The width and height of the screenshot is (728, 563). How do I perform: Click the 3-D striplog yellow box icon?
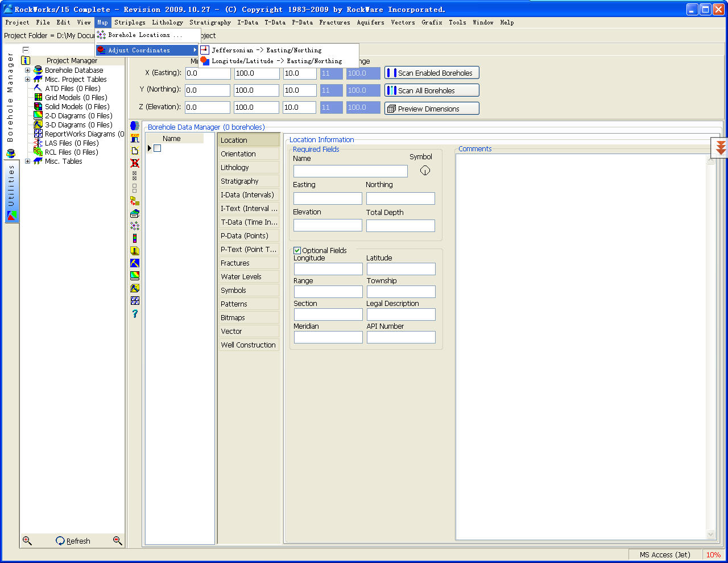click(135, 251)
